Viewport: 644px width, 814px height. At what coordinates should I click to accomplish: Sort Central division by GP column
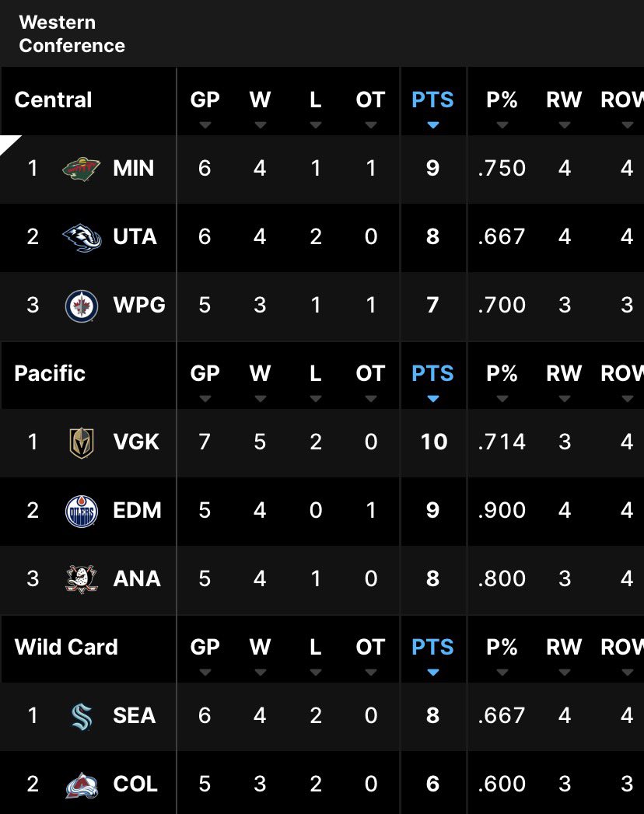click(205, 106)
